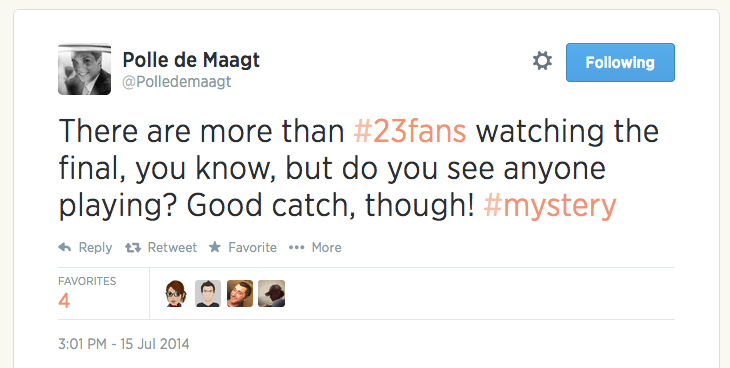Click cartoon woman with glasses avatar
The width and height of the screenshot is (730, 368).
point(176,293)
